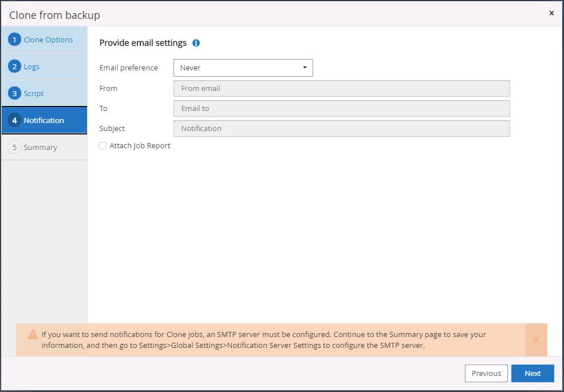The image size is (564, 392).
Task: Switch to the Logs step
Action: click(31, 66)
